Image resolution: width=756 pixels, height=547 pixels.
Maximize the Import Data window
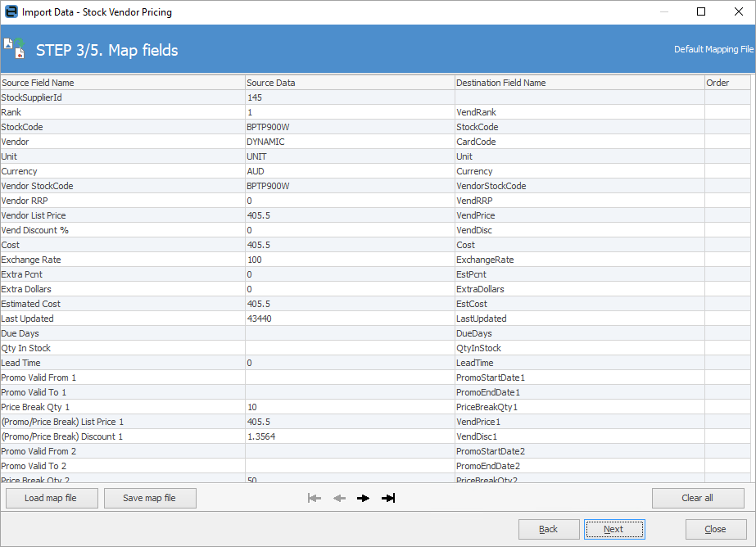point(701,12)
